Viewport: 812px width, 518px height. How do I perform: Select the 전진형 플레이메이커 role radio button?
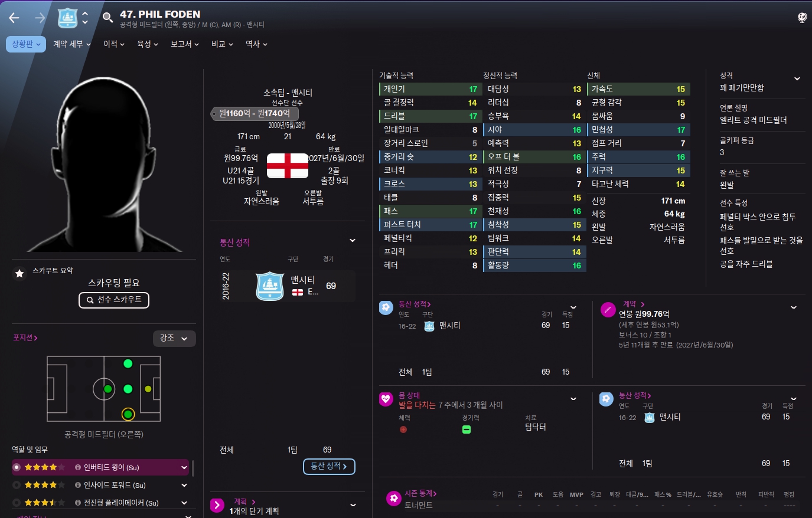[17, 503]
